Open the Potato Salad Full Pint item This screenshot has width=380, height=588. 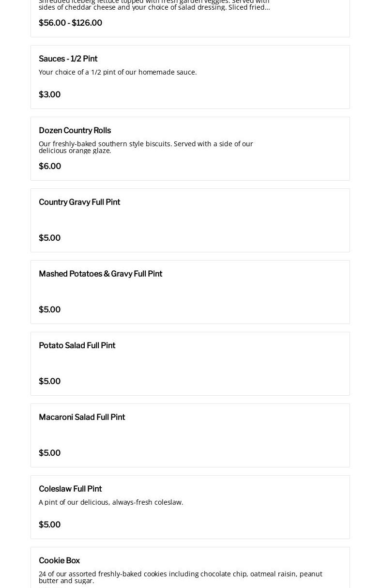tap(77, 345)
